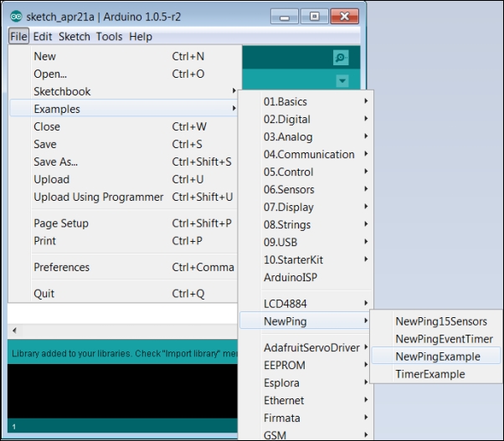Open the NewPing library examples
504x441 pixels.
pos(305,321)
